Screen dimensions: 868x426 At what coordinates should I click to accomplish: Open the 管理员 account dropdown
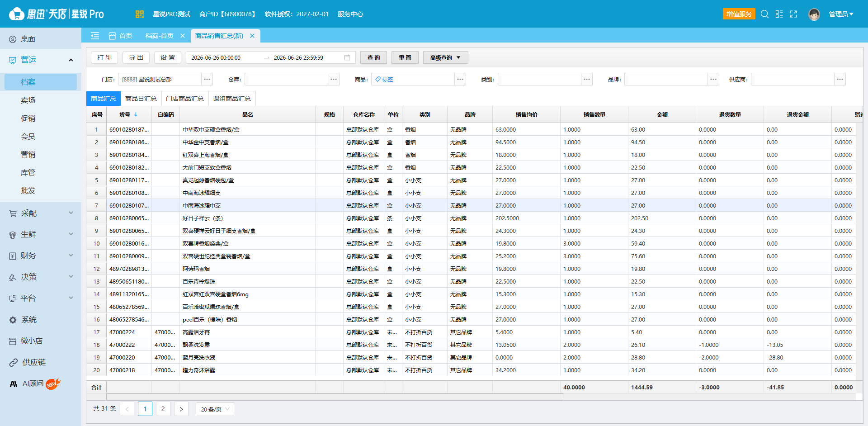pyautogui.click(x=841, y=14)
